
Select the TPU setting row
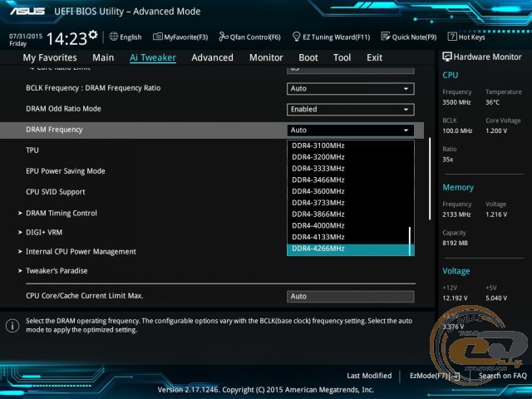[32, 150]
